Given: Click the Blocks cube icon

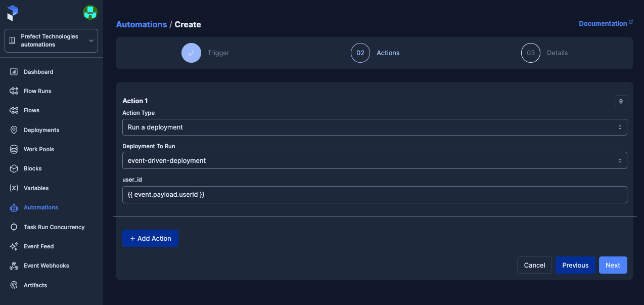Looking at the screenshot, I should [14, 168].
